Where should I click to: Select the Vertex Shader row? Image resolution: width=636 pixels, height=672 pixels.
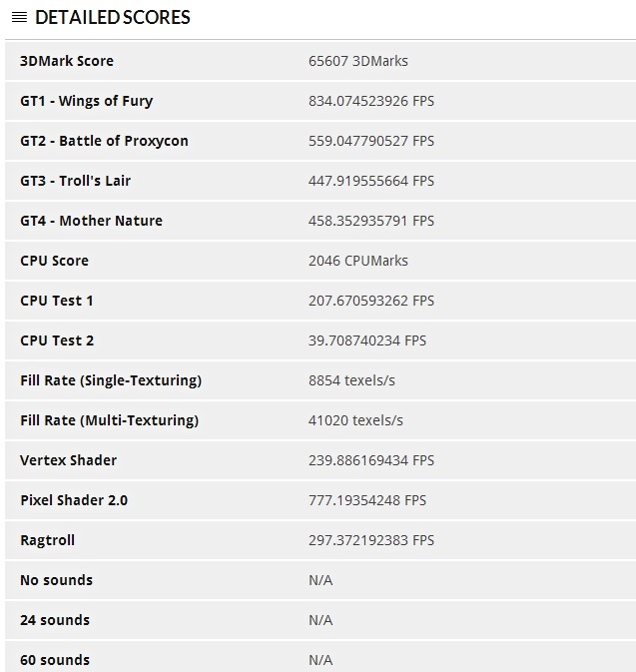point(320,460)
